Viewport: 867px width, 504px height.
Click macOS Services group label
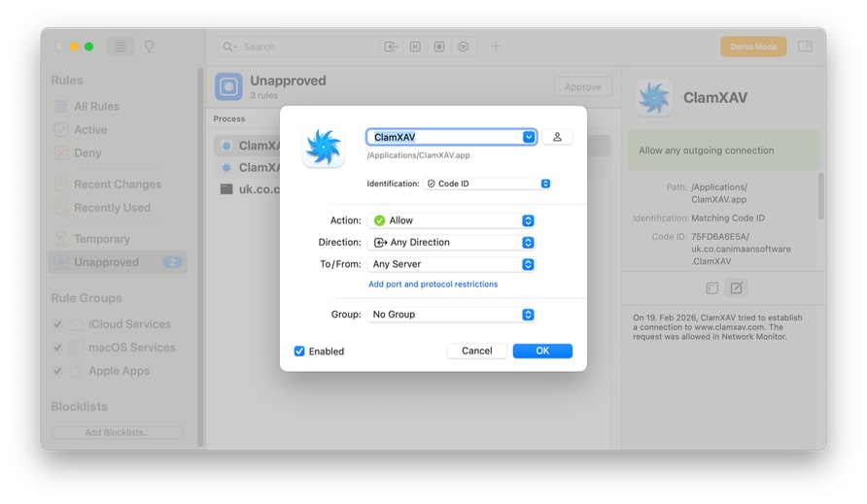click(x=132, y=348)
